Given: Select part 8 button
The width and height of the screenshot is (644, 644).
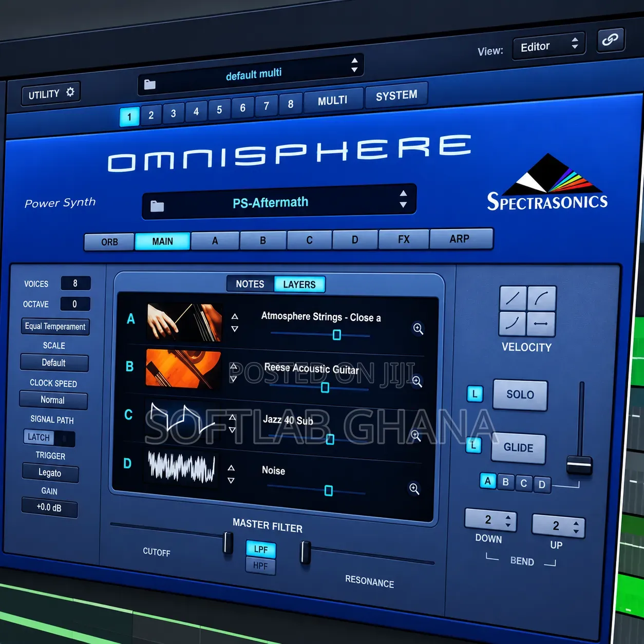Looking at the screenshot, I should [291, 104].
